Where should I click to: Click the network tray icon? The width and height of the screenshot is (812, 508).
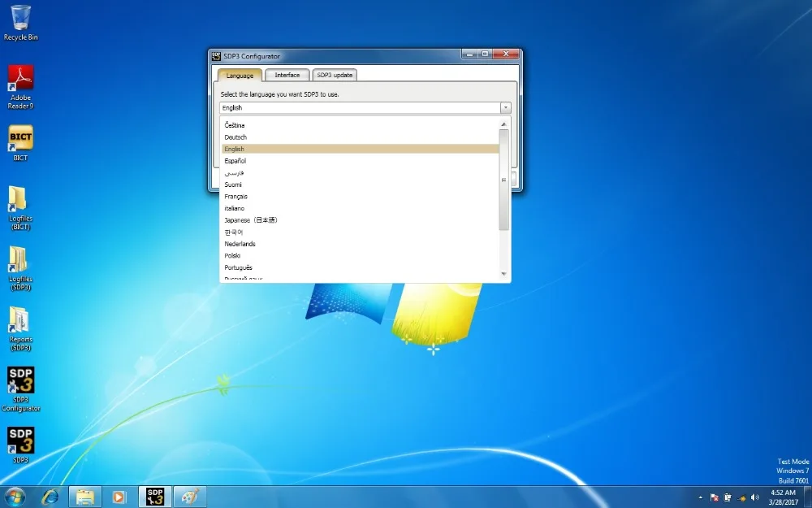coord(741,497)
